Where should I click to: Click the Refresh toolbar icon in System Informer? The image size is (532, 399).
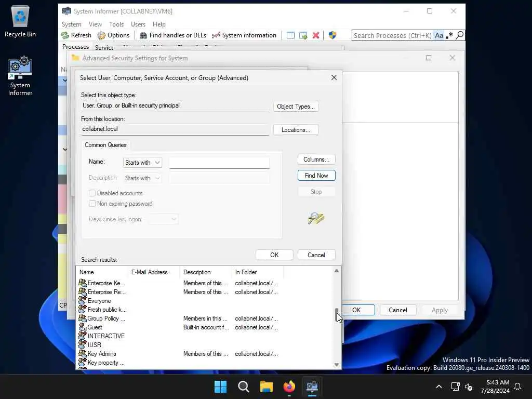(x=65, y=35)
